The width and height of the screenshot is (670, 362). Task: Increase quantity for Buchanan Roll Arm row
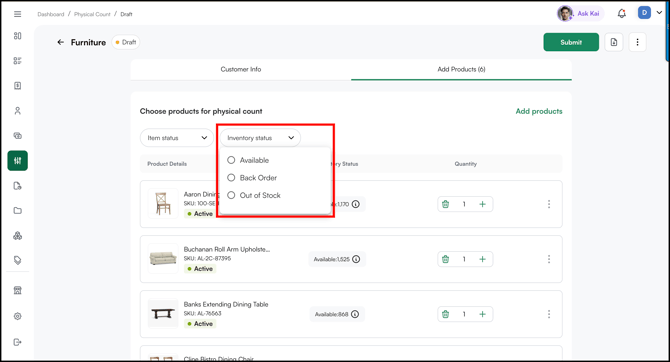click(482, 259)
